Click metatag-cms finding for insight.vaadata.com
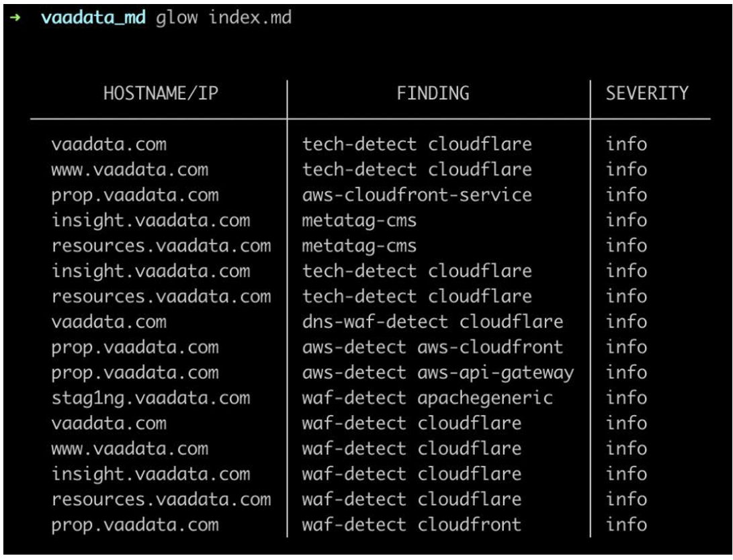 [359, 220]
